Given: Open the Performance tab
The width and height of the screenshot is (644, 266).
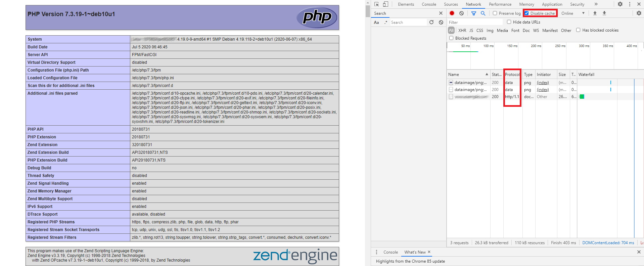Looking at the screenshot, I should point(500,4).
